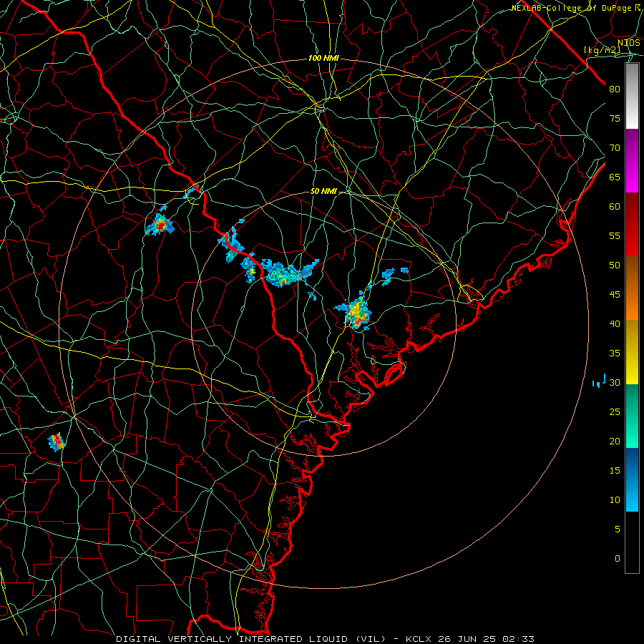Click the 10 value on the VIL scale
The height and width of the screenshot is (644, 644).
[x=615, y=500]
